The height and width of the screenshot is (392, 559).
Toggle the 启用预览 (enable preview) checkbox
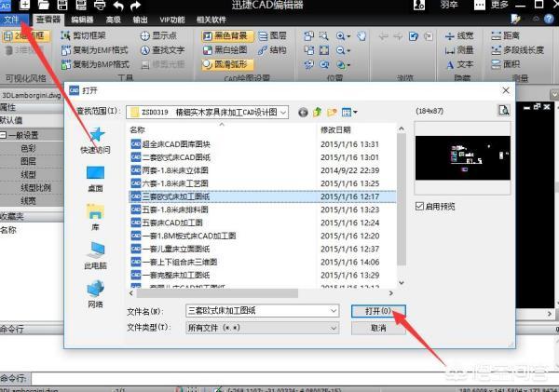click(x=418, y=206)
